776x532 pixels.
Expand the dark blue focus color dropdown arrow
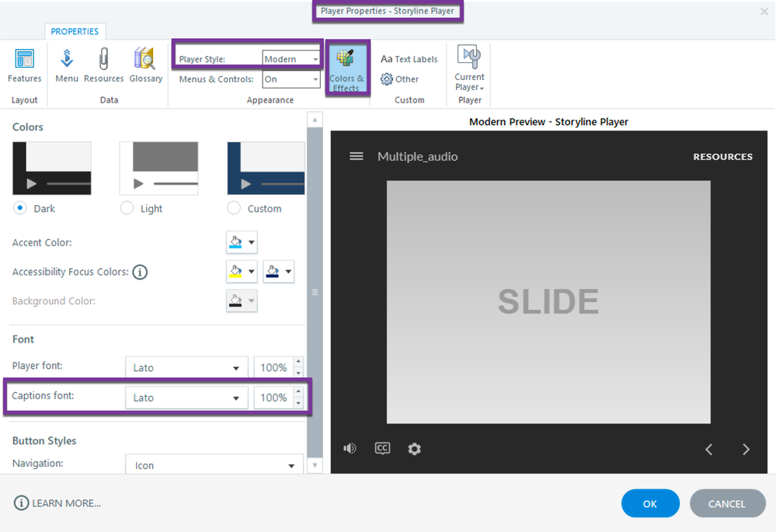click(288, 272)
